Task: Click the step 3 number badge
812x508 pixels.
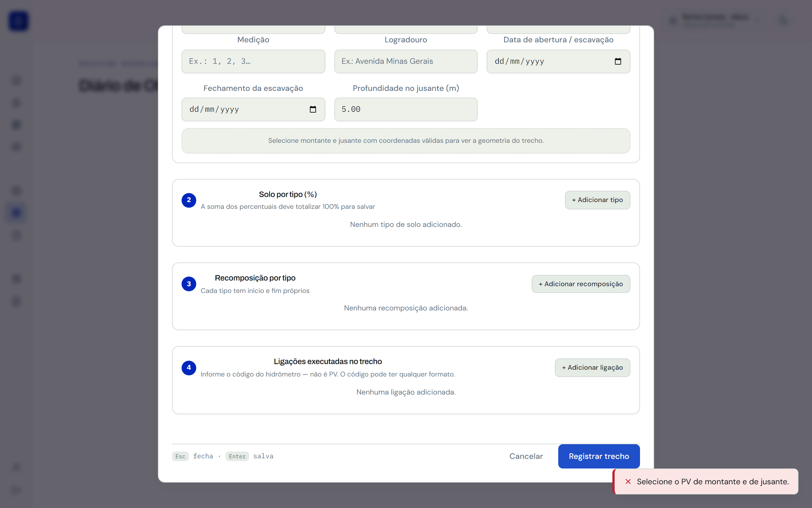Action: coord(189,284)
